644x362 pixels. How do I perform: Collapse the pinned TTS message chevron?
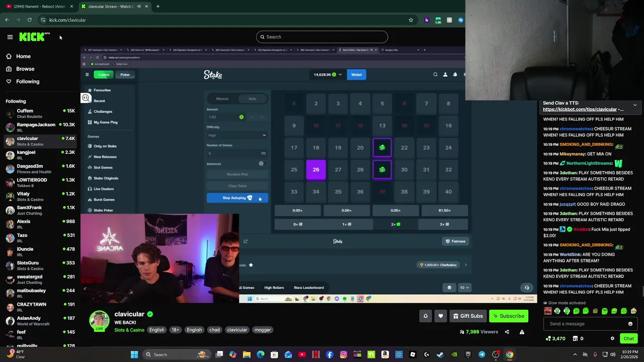(x=635, y=105)
